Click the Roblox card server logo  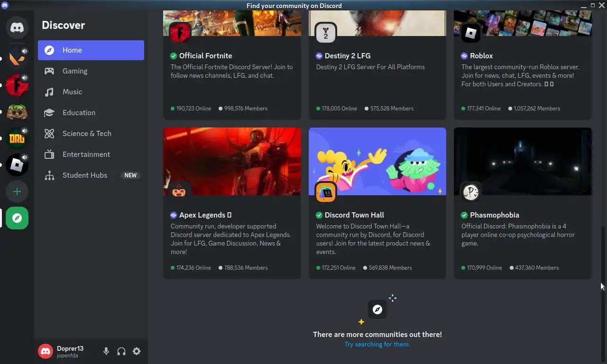[471, 33]
